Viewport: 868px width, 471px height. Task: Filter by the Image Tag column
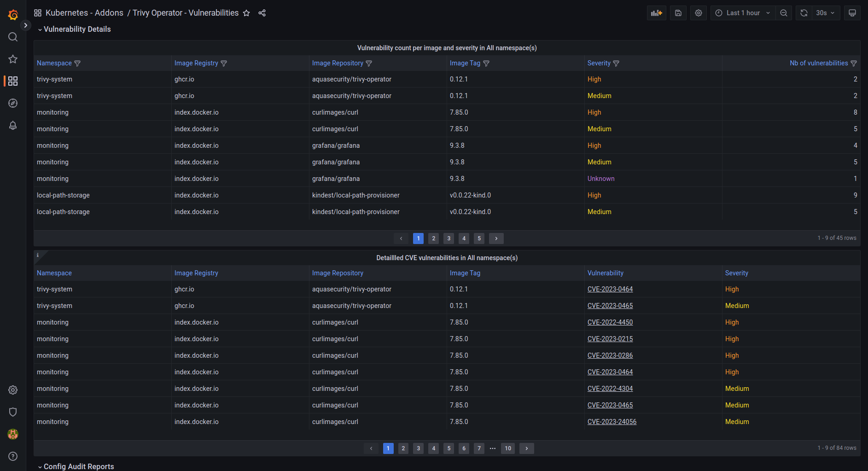tap(486, 64)
